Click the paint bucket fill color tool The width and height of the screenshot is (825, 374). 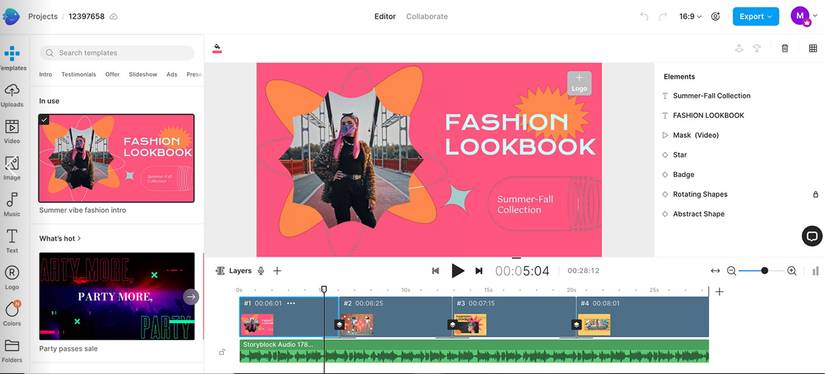click(x=217, y=48)
